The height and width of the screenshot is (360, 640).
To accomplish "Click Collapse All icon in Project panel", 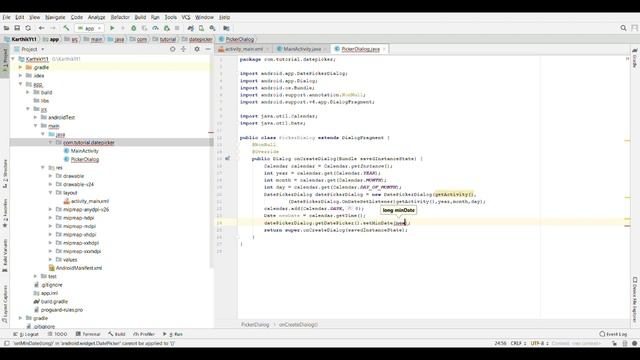I will pyautogui.click(x=184, y=49).
